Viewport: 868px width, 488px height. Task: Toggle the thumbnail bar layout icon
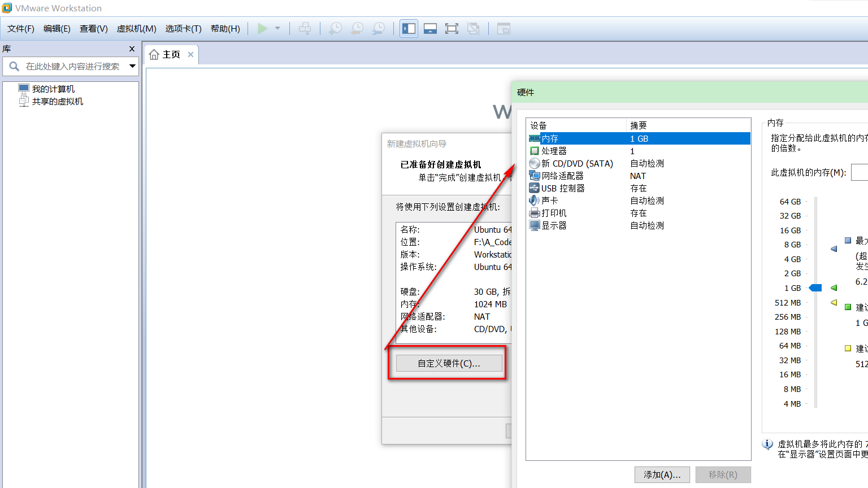tap(429, 28)
